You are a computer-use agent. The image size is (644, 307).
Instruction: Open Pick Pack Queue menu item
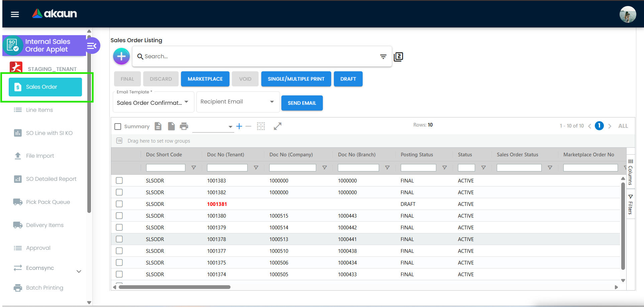click(48, 202)
